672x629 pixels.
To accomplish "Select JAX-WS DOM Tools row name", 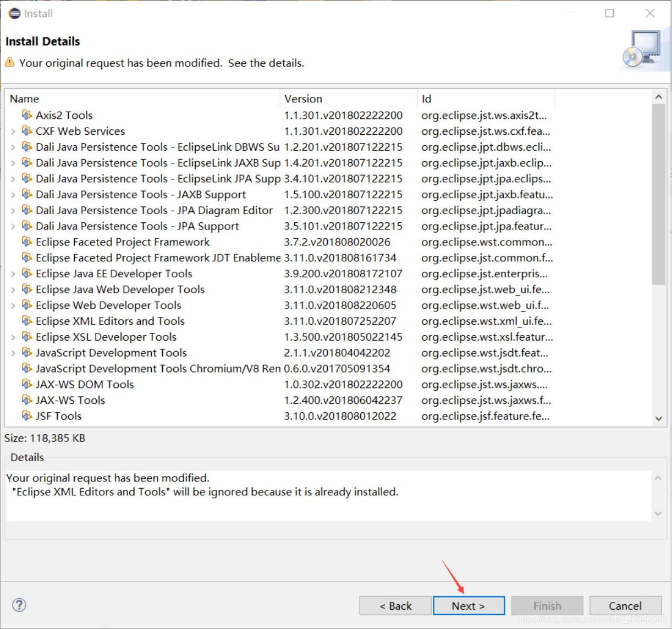I will coord(85,384).
